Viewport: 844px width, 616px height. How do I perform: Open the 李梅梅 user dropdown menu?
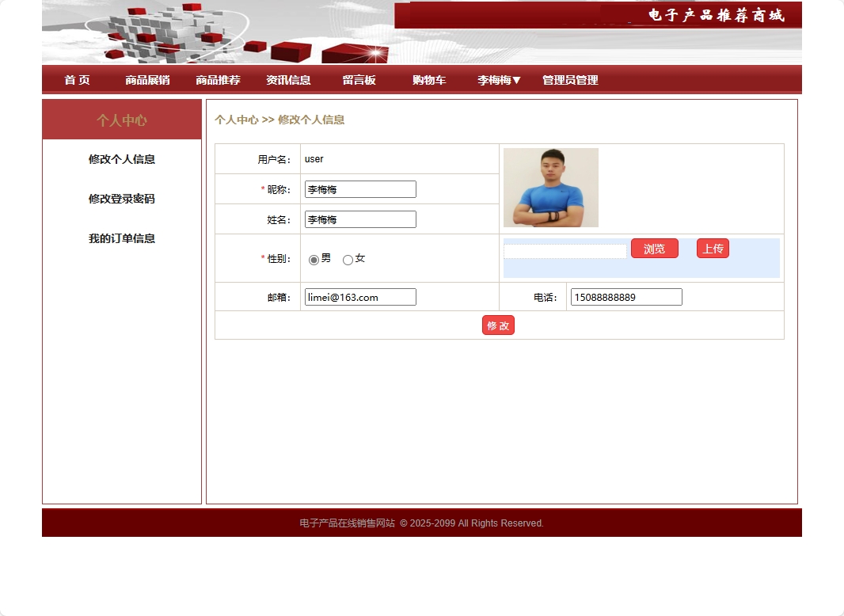497,79
